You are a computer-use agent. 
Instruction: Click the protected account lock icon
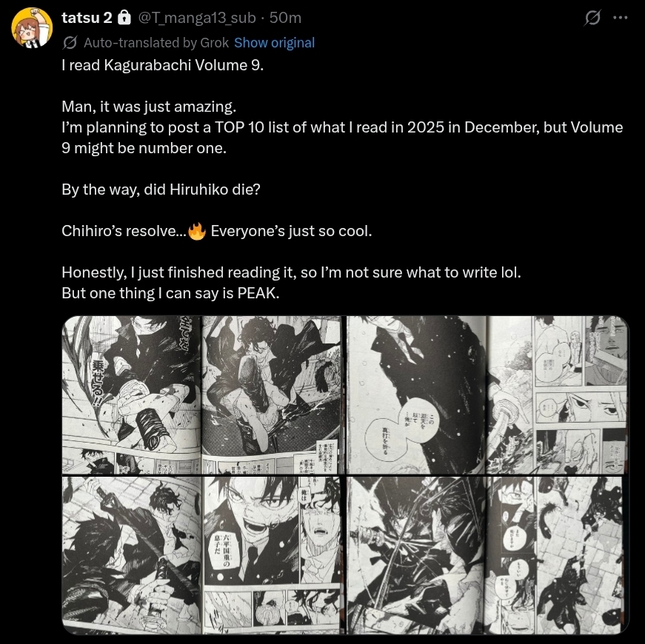pyautogui.click(x=124, y=18)
